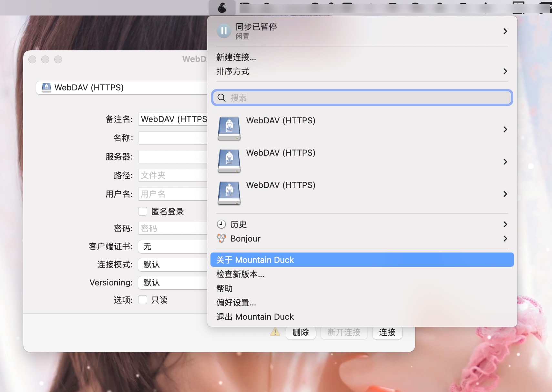The width and height of the screenshot is (552, 392).
Task: Click the 删除 button
Action: (x=301, y=332)
